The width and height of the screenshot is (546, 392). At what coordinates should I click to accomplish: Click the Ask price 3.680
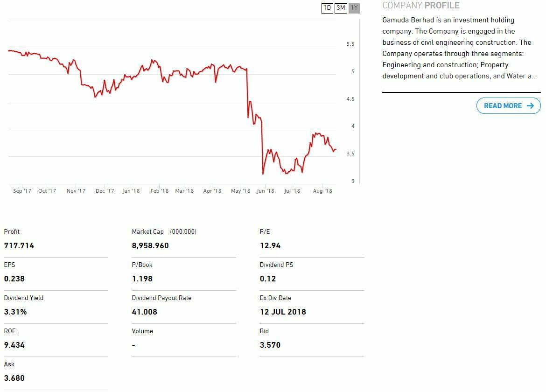click(14, 378)
